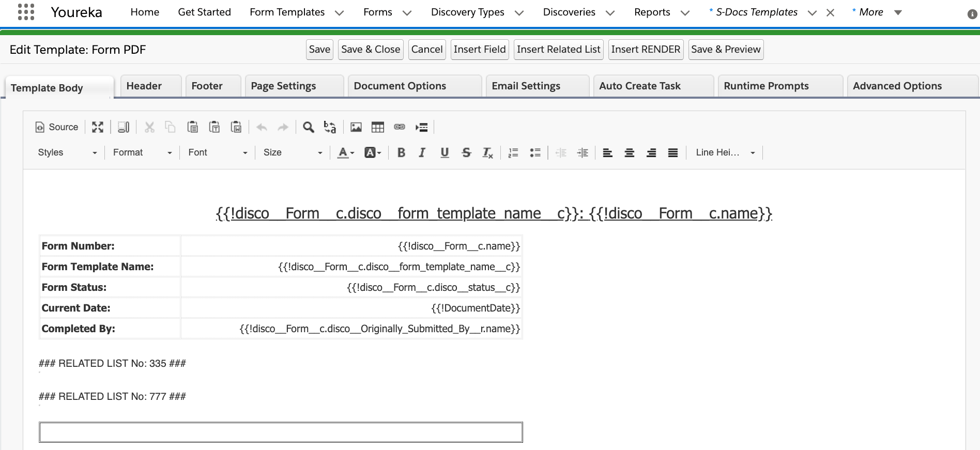
Task: Open the More navigation dropdown
Action: [877, 12]
